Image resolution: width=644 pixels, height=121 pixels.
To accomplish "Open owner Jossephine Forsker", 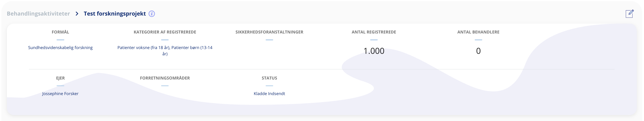I will click(x=60, y=93).
